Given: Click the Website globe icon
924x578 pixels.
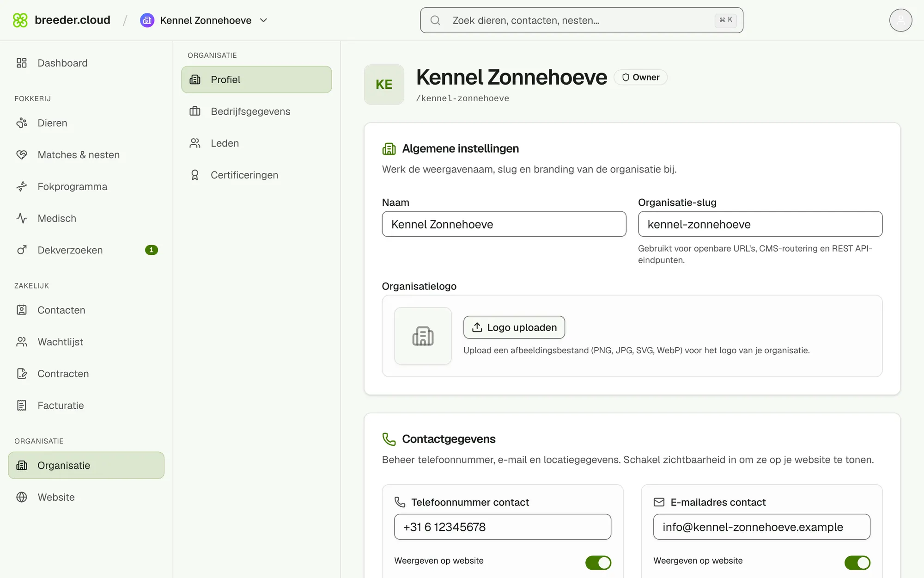Looking at the screenshot, I should tap(22, 497).
